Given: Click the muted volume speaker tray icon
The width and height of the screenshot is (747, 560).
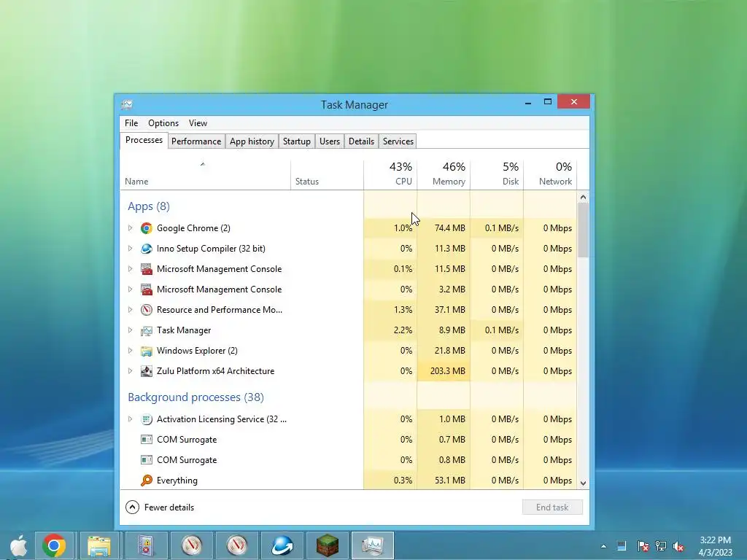Looking at the screenshot, I should (678, 546).
